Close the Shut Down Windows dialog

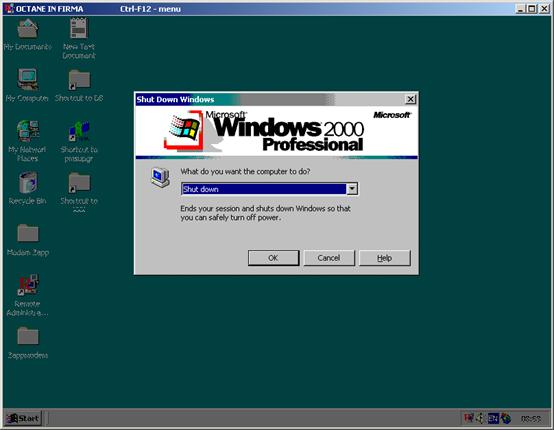410,99
